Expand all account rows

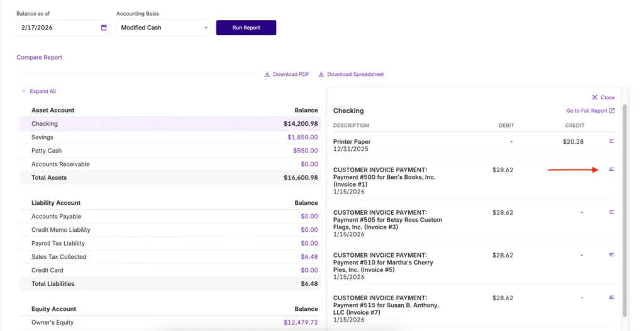coord(43,91)
